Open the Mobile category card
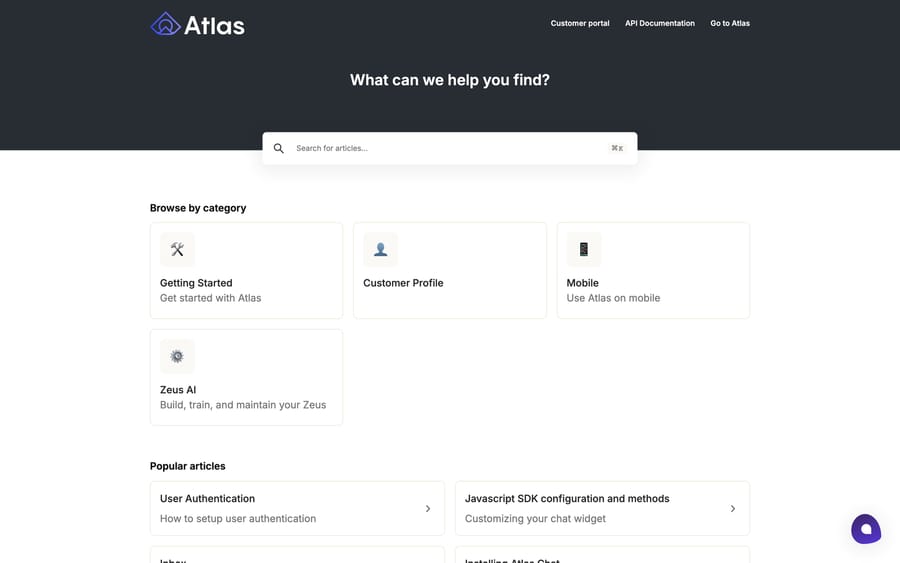900x563 pixels. click(x=653, y=270)
